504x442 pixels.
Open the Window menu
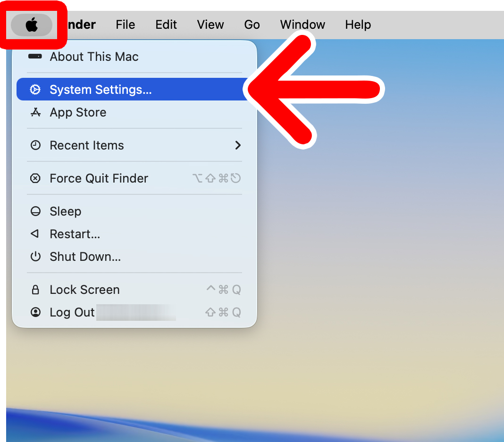coord(302,25)
